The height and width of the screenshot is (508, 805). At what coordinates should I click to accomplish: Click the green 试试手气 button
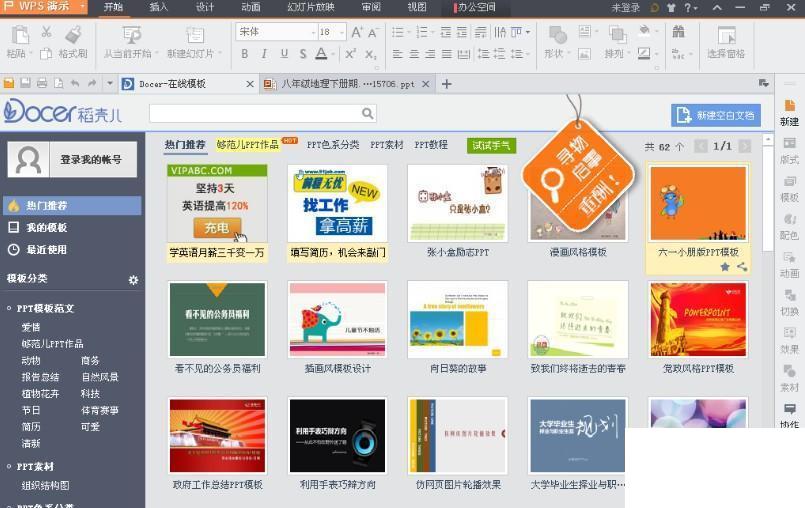[x=491, y=145]
